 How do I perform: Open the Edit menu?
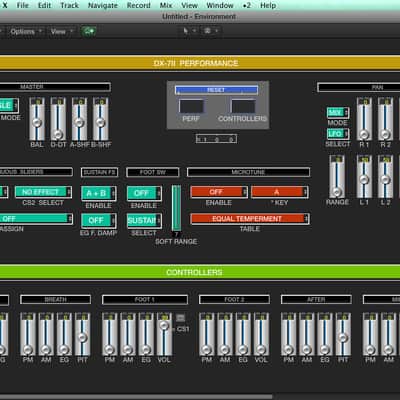click(44, 5)
